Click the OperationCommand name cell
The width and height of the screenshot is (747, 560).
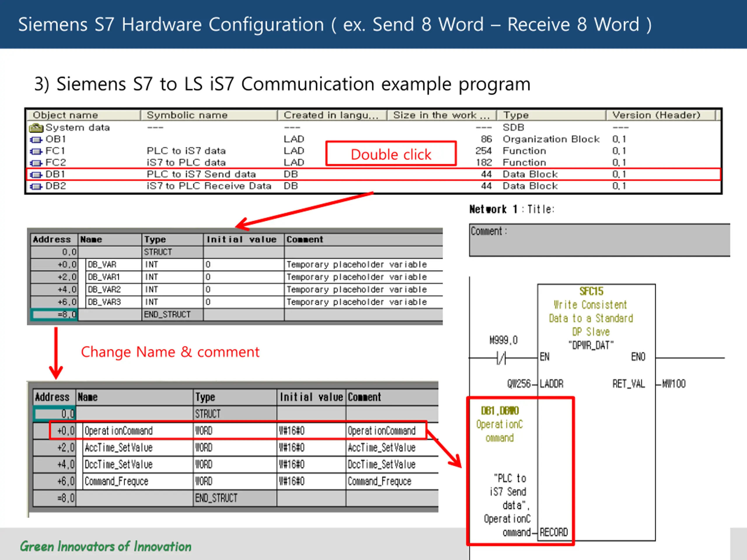coord(138,431)
